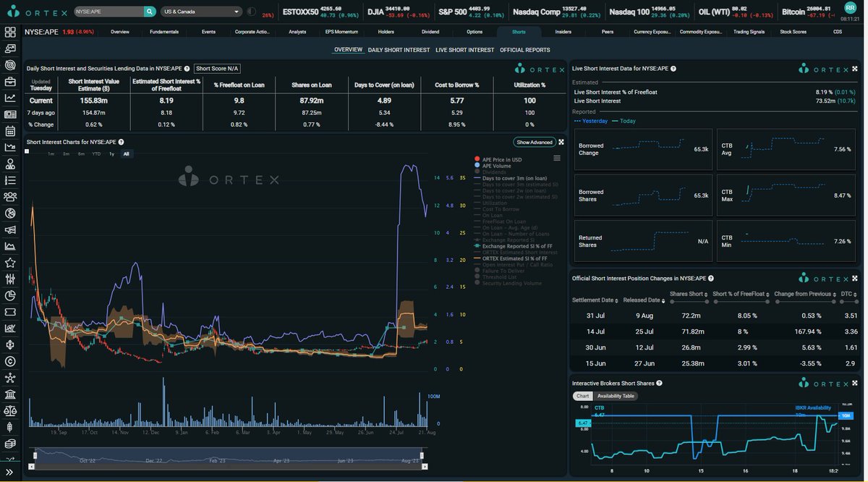Click the RR user avatar

pos(850,7)
